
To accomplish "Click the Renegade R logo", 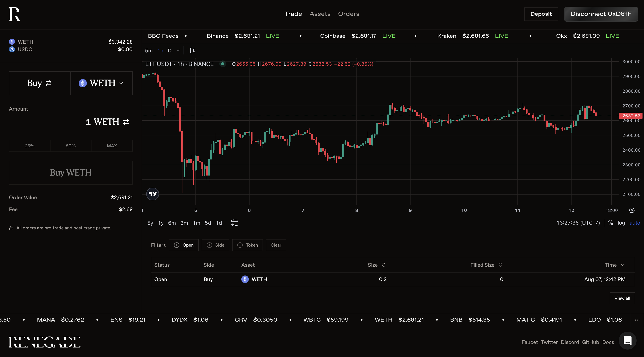I will click(x=15, y=14).
